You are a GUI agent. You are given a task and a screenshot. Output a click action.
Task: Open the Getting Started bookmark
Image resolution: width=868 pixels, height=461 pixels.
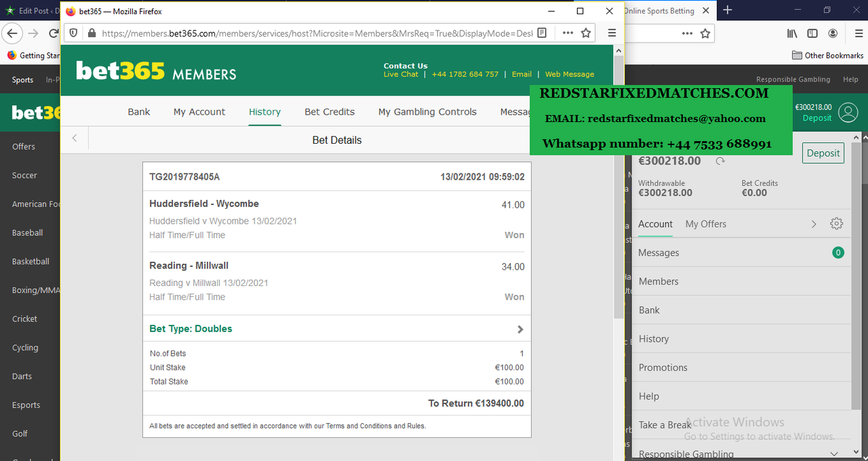[x=34, y=56]
